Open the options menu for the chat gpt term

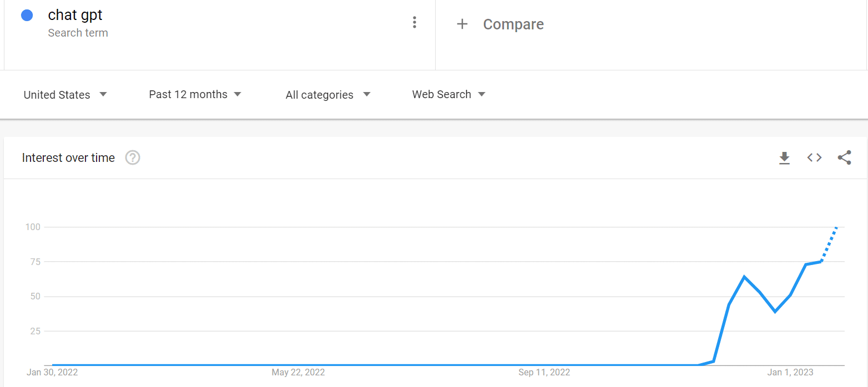(x=414, y=22)
